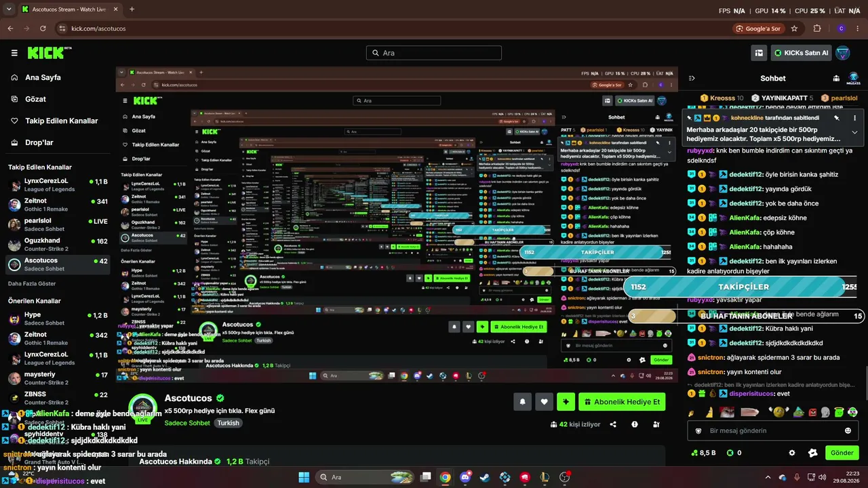The image size is (868, 488).
Task: Click the KICKs burst icon beside Gönder
Action: point(813,453)
